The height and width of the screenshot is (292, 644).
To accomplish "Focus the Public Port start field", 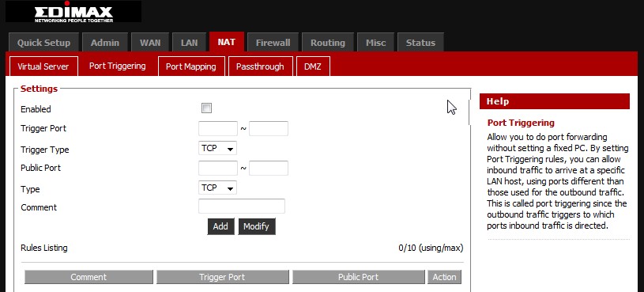I will point(218,168).
